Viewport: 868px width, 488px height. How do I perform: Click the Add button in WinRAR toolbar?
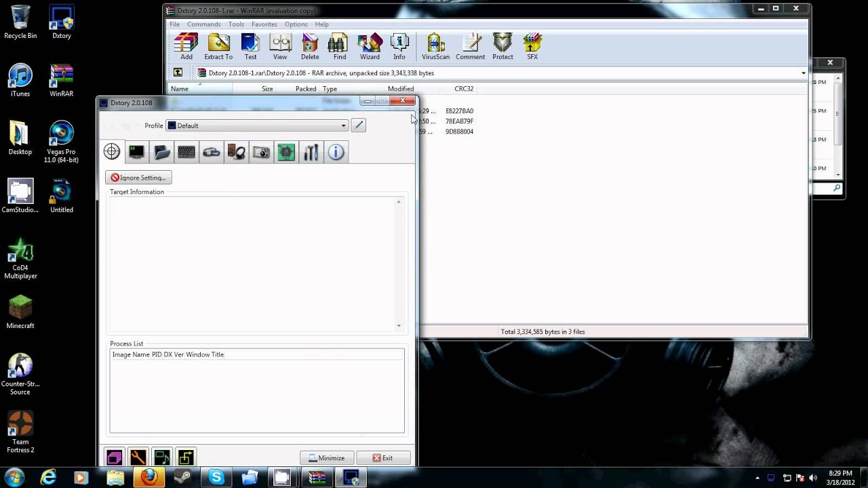(x=186, y=47)
